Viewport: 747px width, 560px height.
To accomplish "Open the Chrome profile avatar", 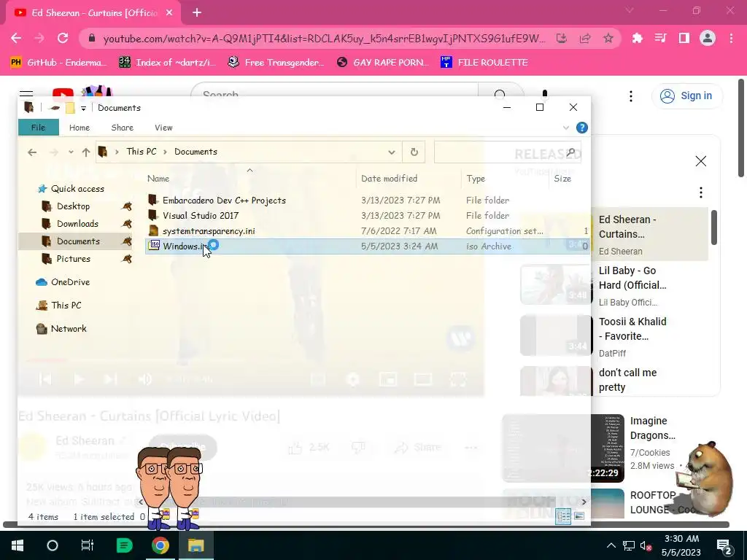I will (x=708, y=38).
